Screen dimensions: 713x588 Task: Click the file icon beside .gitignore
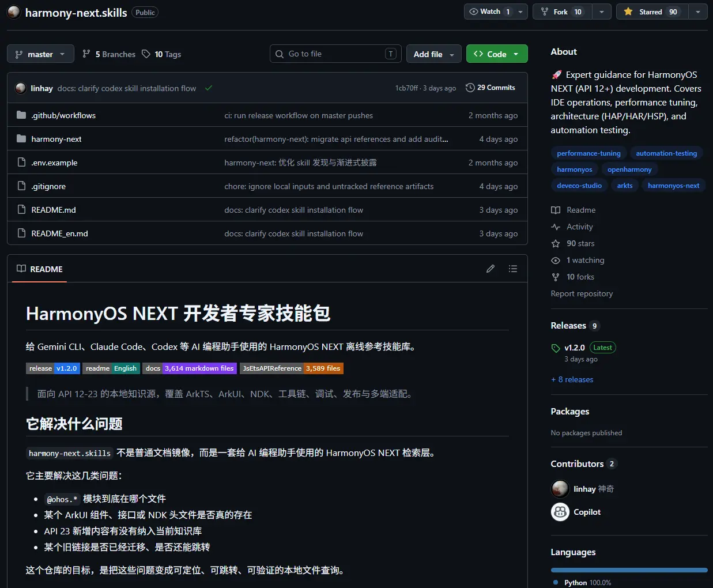[x=21, y=186]
